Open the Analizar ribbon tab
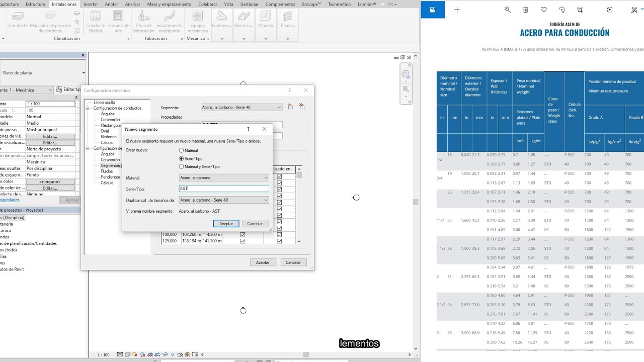 (133, 4)
